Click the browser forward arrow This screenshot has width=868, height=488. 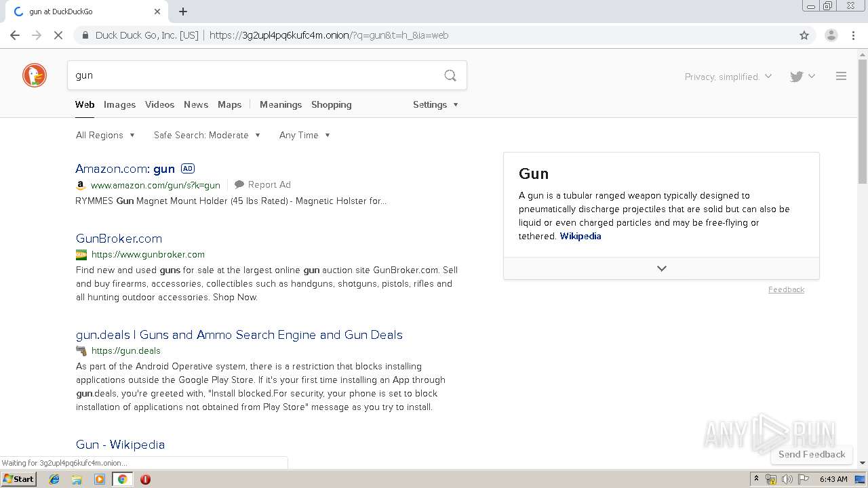click(37, 35)
